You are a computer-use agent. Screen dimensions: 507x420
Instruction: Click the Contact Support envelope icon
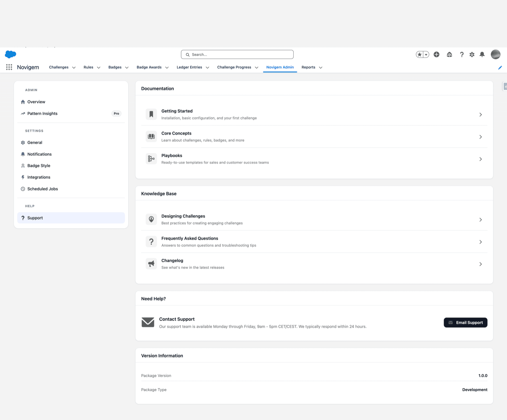coord(148,322)
